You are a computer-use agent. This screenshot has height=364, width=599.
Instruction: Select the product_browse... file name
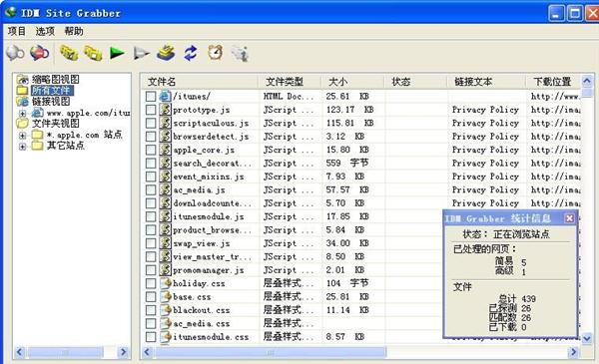[212, 229]
